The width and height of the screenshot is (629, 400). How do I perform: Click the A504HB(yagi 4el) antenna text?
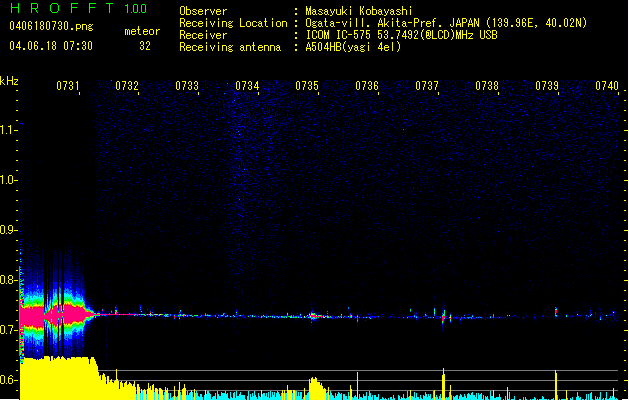(353, 47)
